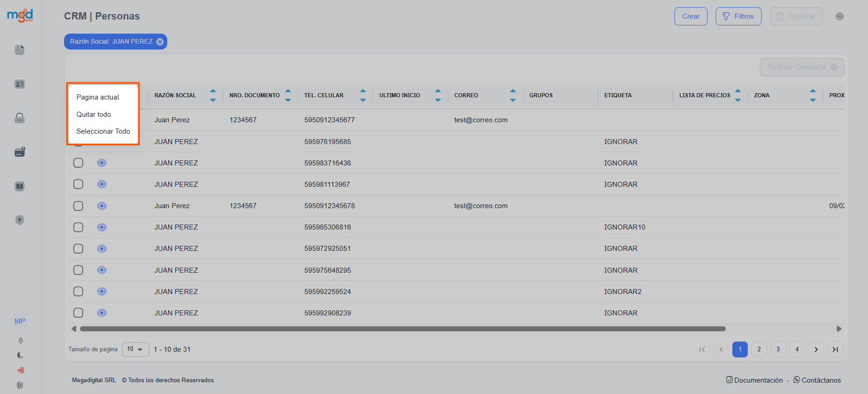Select checkbox for the IGNORAR2 row
The image size is (868, 394).
click(78, 291)
